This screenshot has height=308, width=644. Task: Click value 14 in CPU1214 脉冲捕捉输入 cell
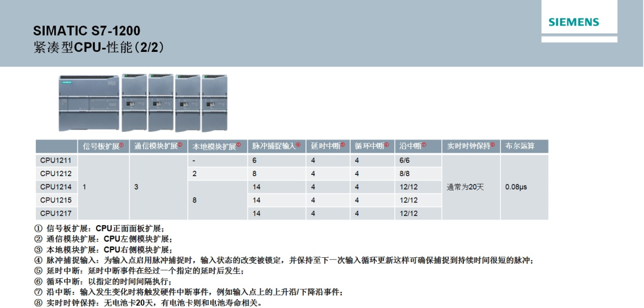(256, 187)
